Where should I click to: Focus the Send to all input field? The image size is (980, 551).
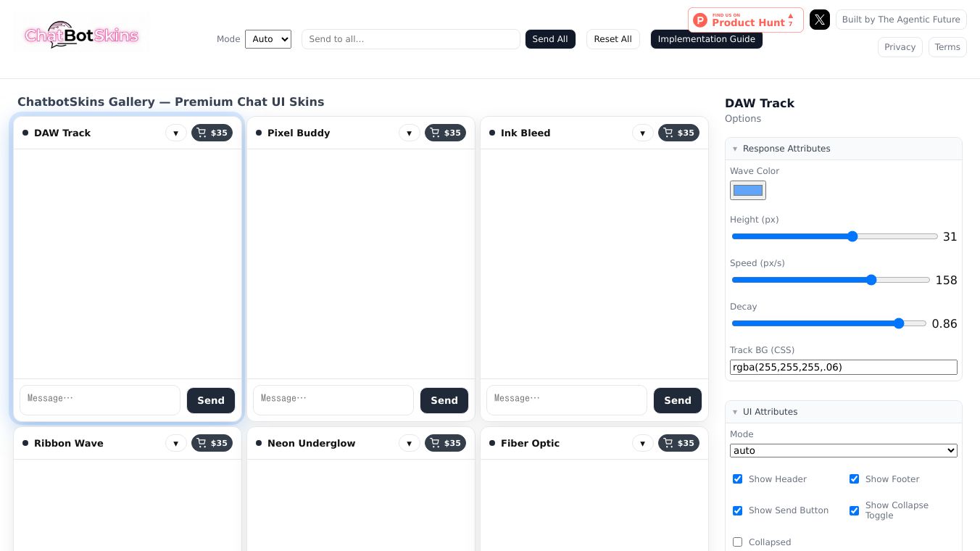pos(411,39)
